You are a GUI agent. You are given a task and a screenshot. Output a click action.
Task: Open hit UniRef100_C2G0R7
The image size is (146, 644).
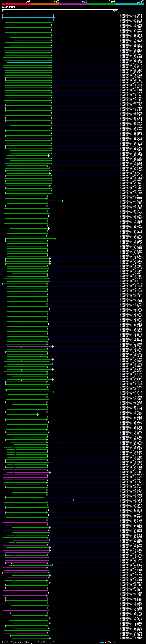coord(131,271)
